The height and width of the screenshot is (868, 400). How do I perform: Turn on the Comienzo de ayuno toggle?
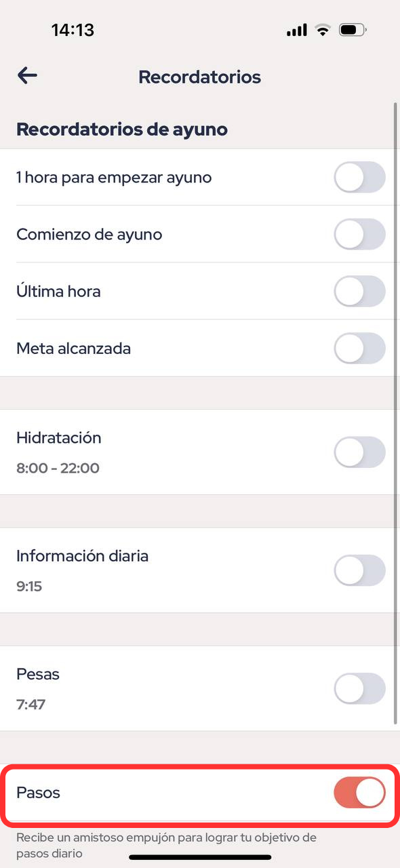pyautogui.click(x=360, y=235)
